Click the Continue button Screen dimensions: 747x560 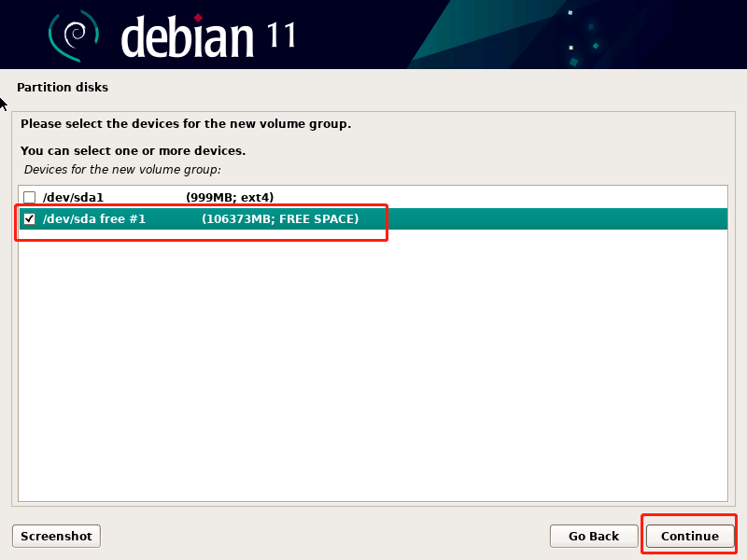click(x=689, y=536)
